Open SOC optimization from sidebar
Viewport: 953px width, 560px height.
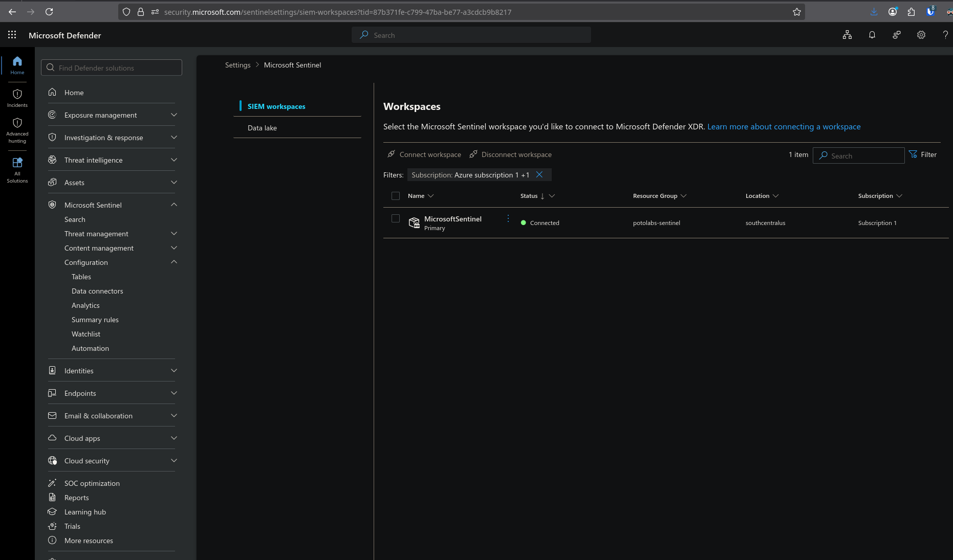coord(92,483)
